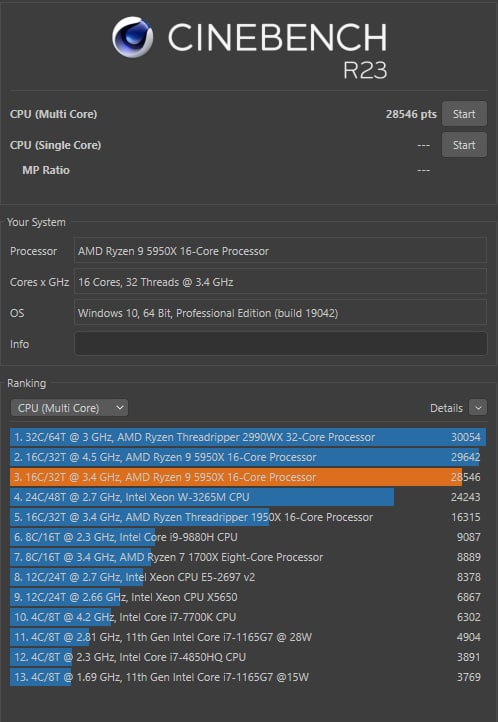Click the Info text field
Viewport: 498px width, 722px height.
(280, 344)
